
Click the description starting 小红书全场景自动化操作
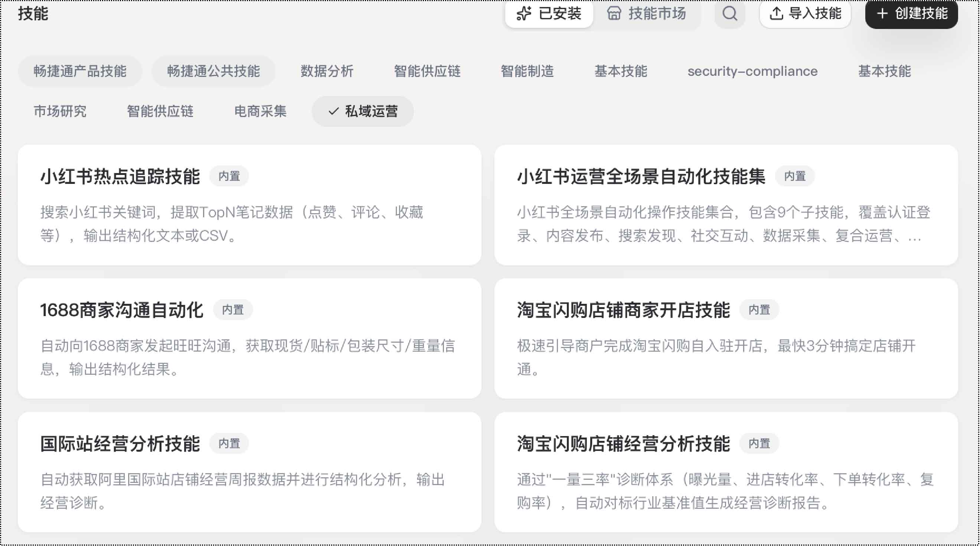pos(723,224)
